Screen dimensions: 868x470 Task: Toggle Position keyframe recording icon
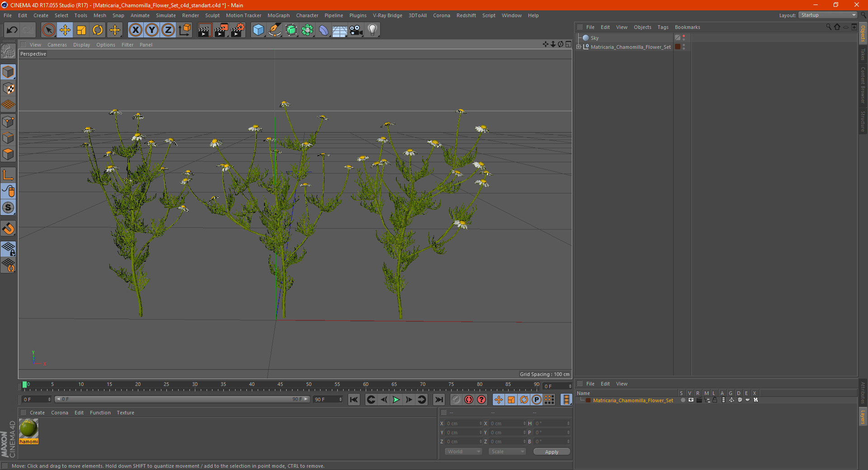(x=499, y=399)
